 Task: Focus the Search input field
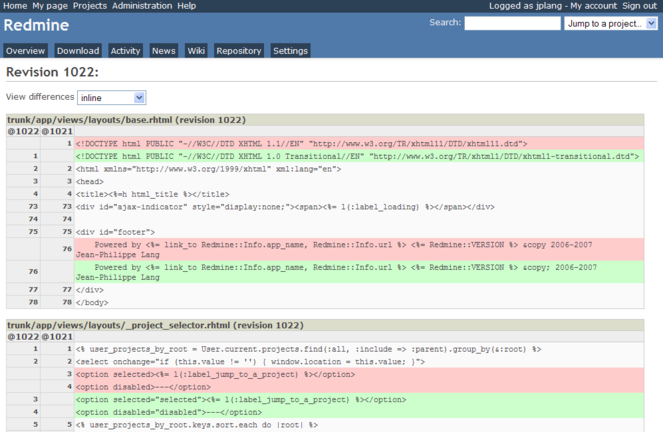pyautogui.click(x=512, y=23)
